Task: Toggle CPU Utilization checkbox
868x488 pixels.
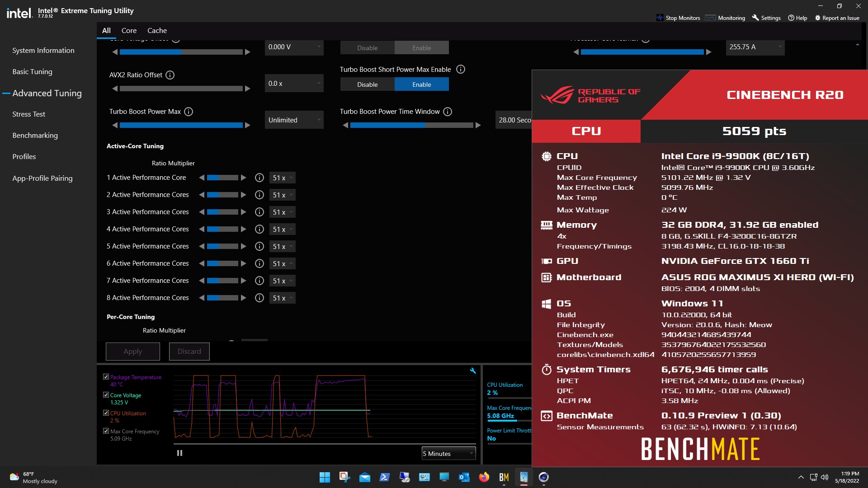Action: click(106, 413)
